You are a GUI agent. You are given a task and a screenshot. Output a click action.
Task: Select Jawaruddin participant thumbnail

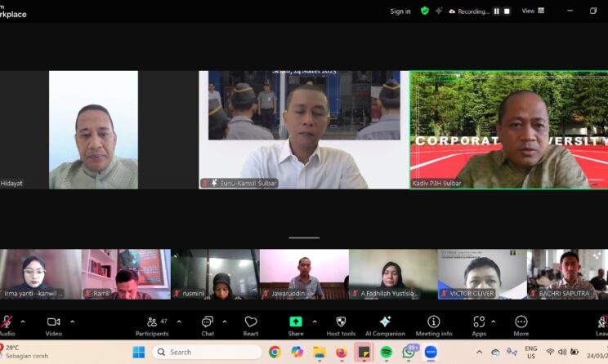pyautogui.click(x=304, y=274)
